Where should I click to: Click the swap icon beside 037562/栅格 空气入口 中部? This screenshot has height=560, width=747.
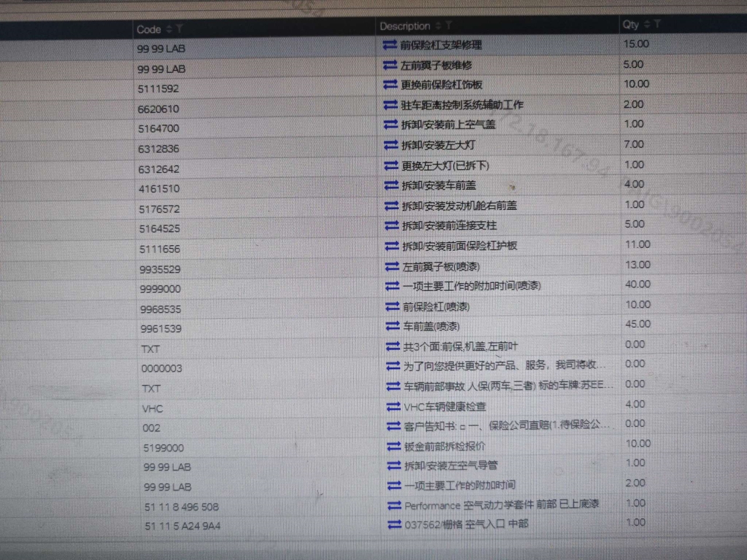click(x=395, y=525)
